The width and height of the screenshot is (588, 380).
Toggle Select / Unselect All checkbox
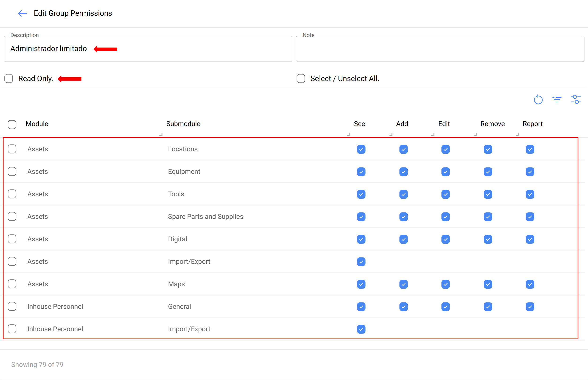pyautogui.click(x=301, y=79)
